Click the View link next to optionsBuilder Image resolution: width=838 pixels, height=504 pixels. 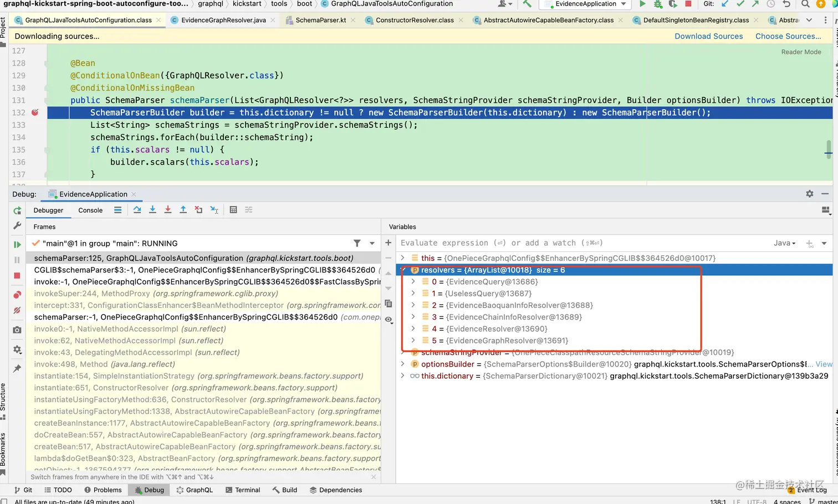824,364
